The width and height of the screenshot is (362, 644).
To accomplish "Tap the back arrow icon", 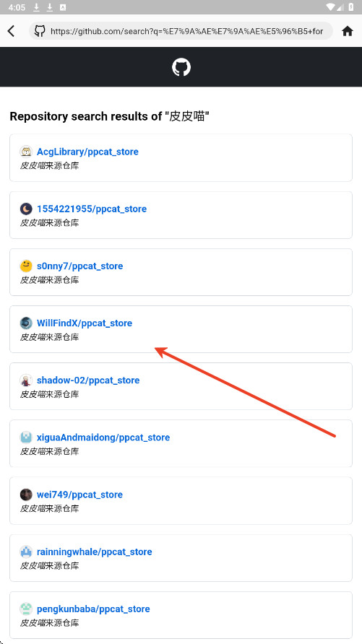I will point(11,31).
